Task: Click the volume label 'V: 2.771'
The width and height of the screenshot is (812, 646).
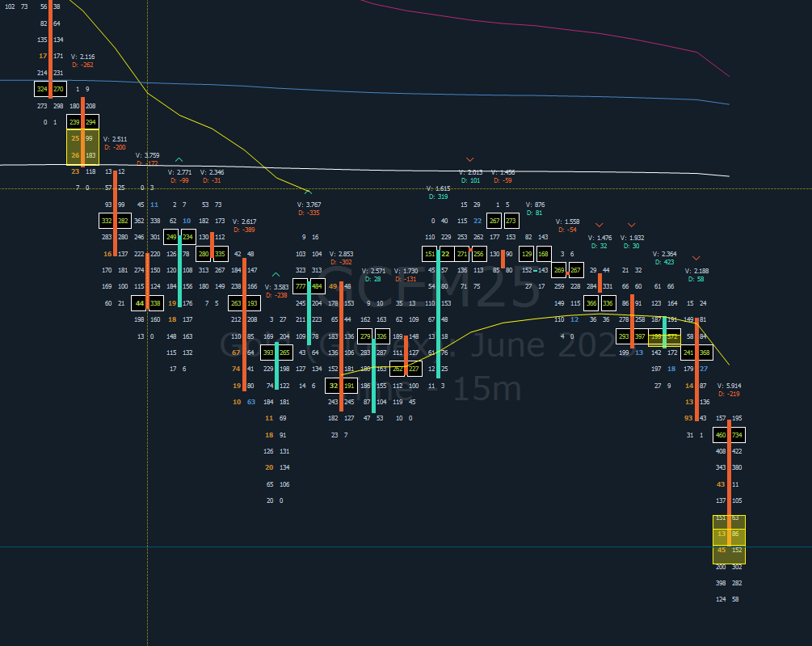Action: click(179, 172)
